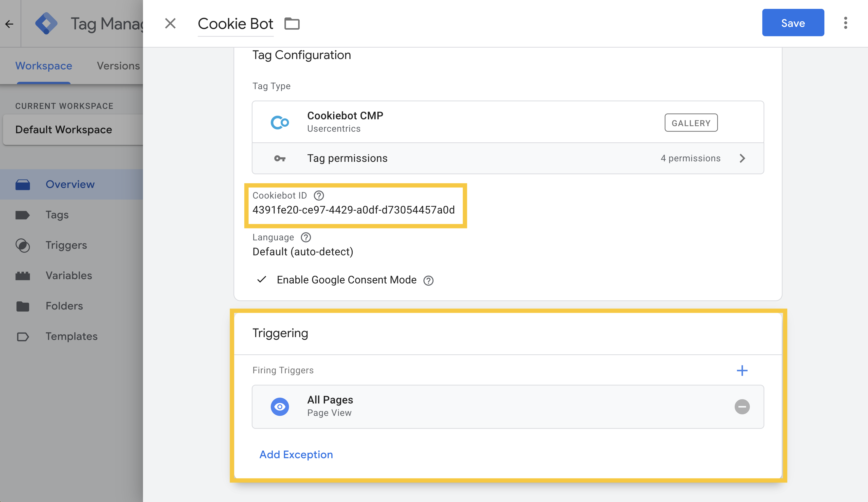This screenshot has height=502, width=868.
Task: Click the Cookiebot CMP tag type name
Action: 345,115
